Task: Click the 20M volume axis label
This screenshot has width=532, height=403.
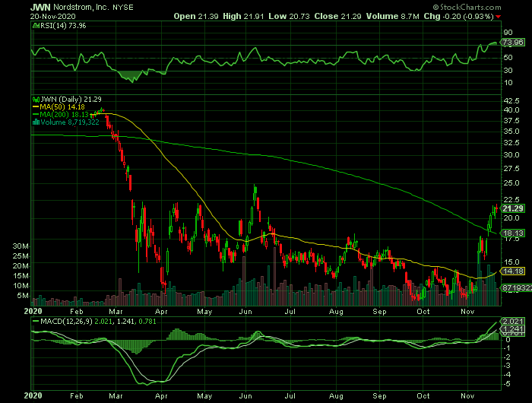Action: (21, 266)
